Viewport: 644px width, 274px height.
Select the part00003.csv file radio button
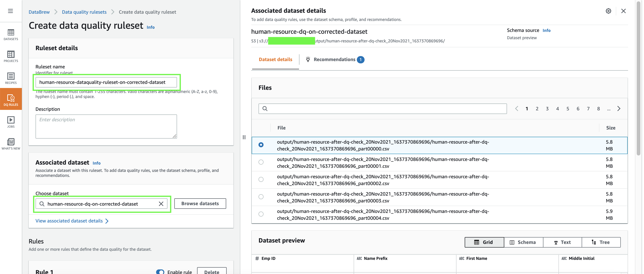[261, 196]
